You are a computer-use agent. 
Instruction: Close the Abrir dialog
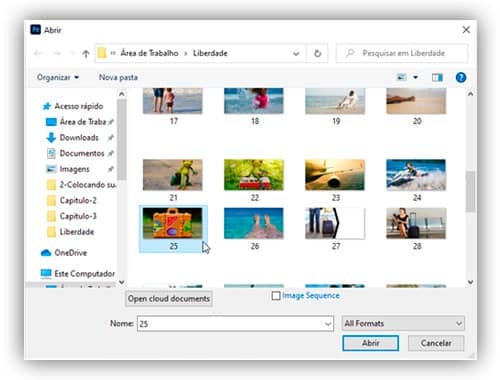point(466,30)
